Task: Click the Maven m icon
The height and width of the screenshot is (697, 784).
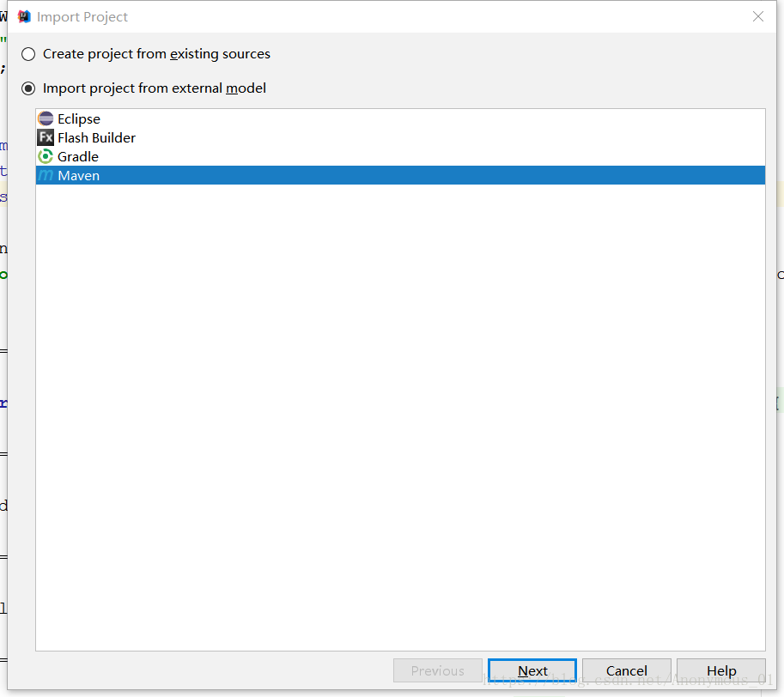Action: pos(46,175)
